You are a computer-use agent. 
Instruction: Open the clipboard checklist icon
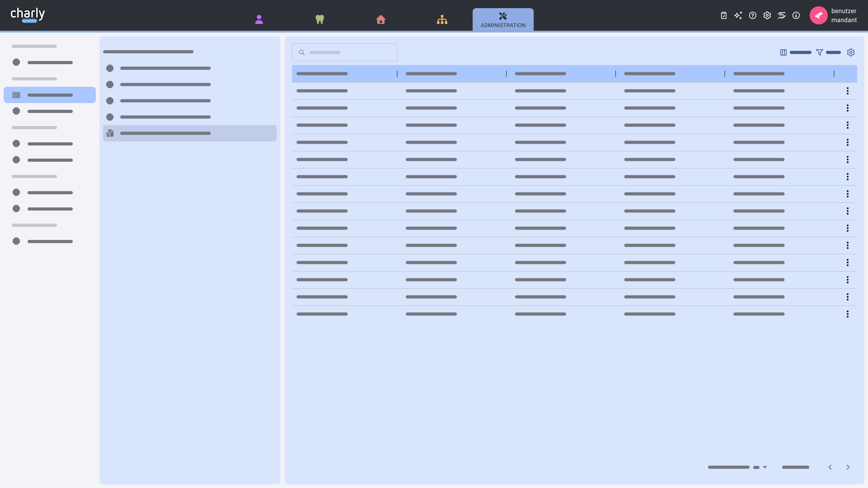tap(724, 15)
